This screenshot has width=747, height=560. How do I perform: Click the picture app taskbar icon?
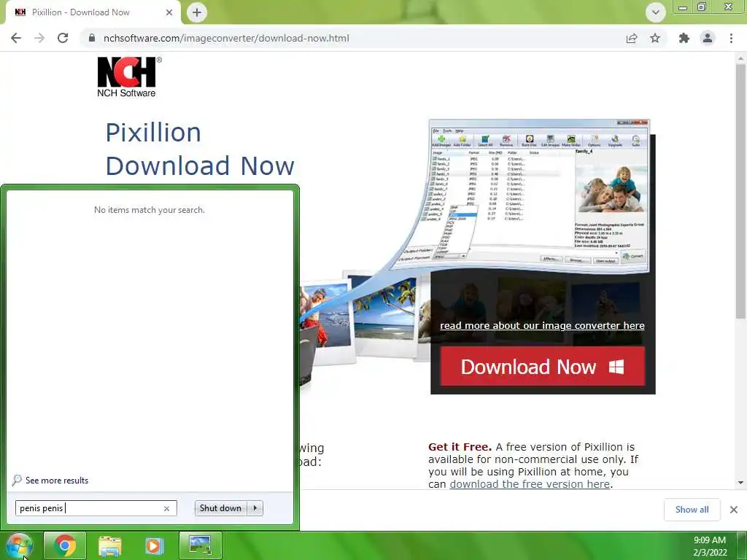click(200, 545)
